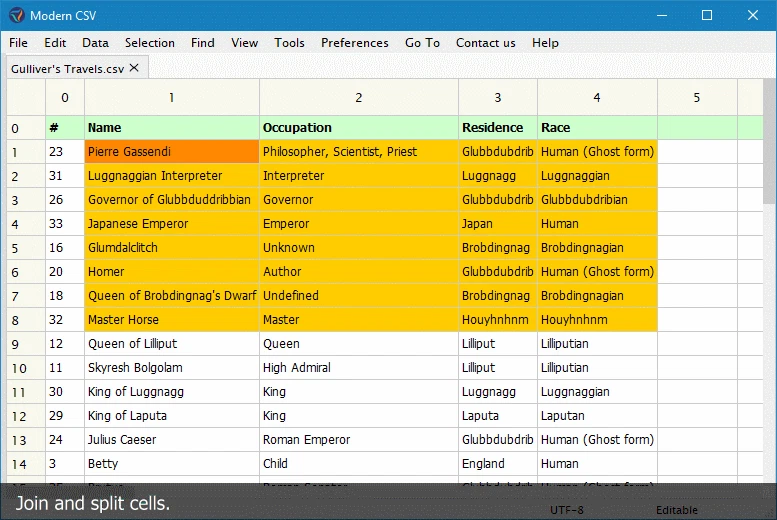Select the 'Roman Emperor' cell
The width and height of the screenshot is (777, 520).
tap(359, 440)
